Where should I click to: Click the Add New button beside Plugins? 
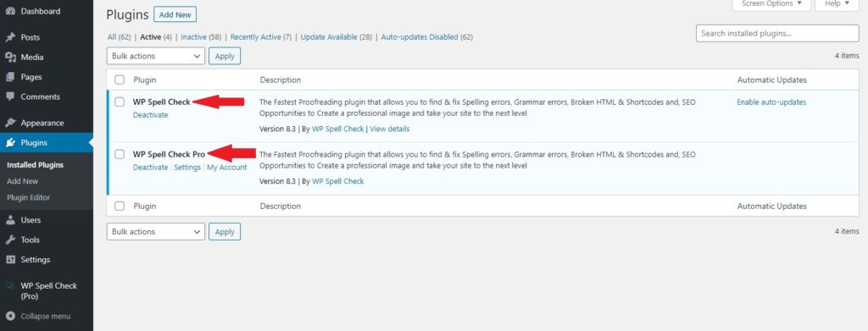pos(175,15)
